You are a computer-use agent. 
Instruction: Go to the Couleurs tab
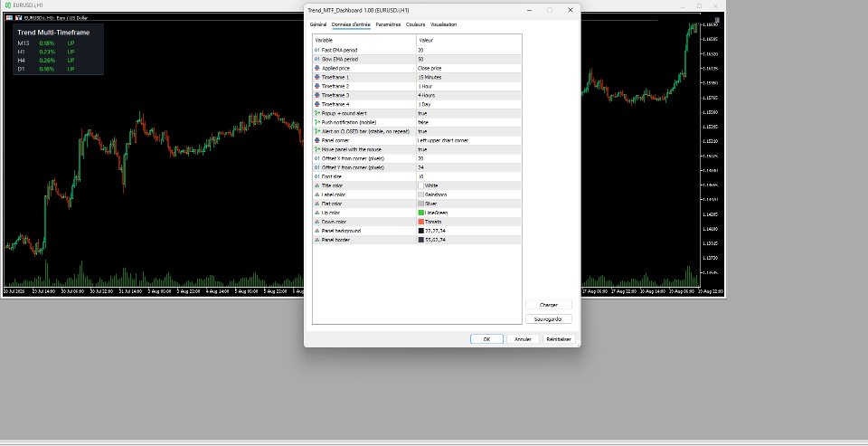coord(415,24)
